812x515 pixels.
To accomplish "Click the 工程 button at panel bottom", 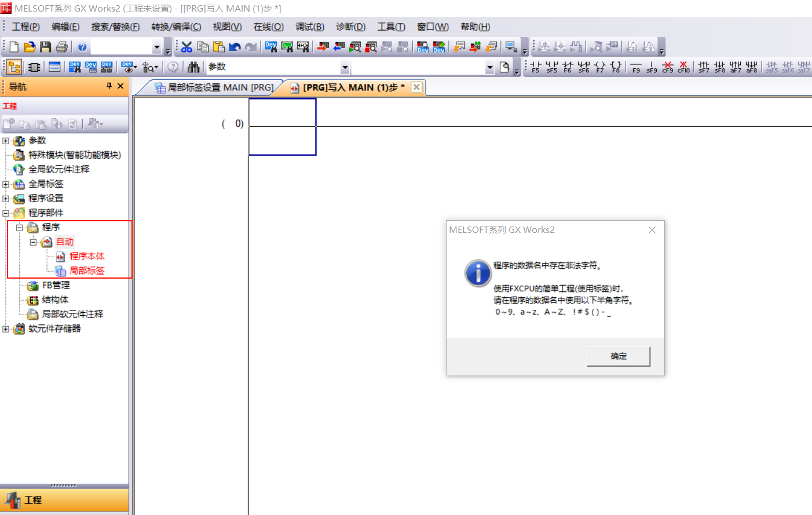I will (32, 499).
